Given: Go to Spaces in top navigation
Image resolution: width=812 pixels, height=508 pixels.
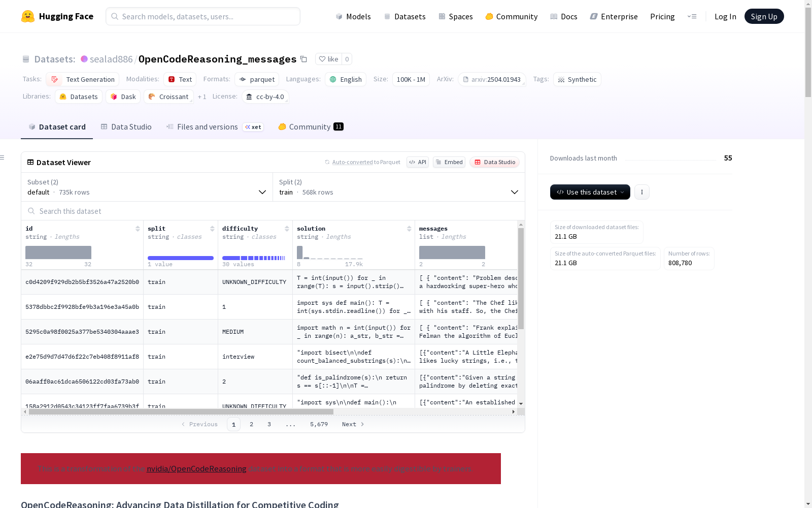Looking at the screenshot, I should (455, 16).
